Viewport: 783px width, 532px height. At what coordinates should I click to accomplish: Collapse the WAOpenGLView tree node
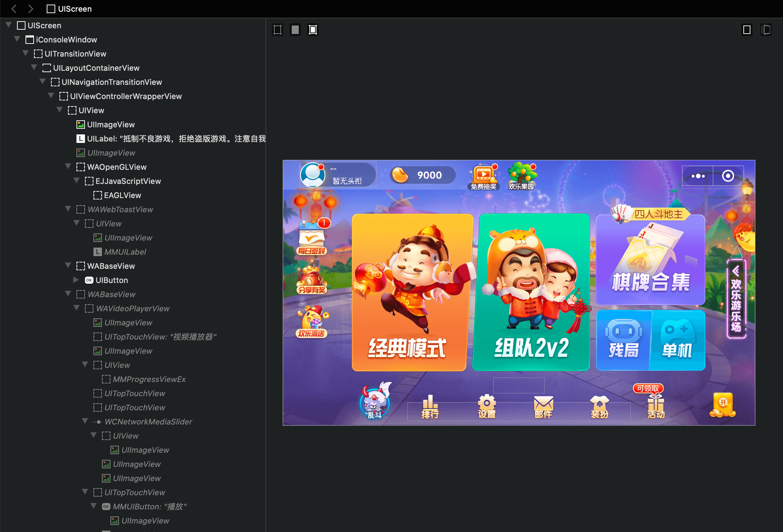[68, 167]
